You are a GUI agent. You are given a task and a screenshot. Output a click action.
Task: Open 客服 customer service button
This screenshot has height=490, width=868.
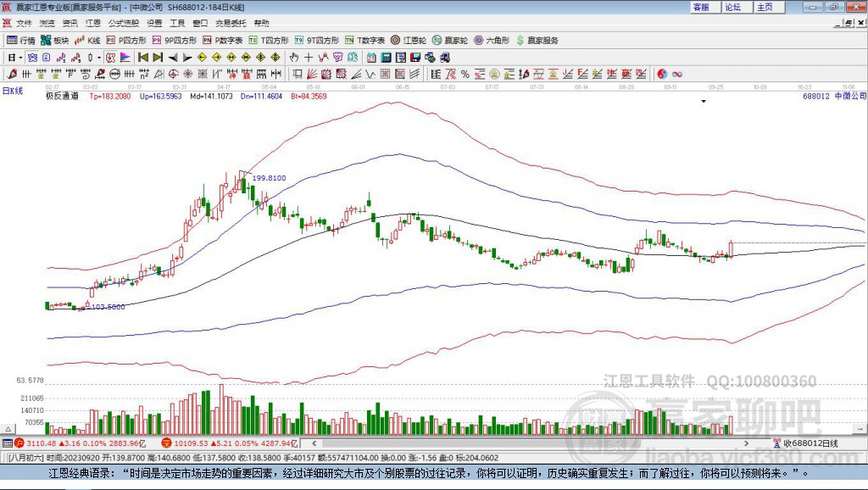pyautogui.click(x=704, y=7)
